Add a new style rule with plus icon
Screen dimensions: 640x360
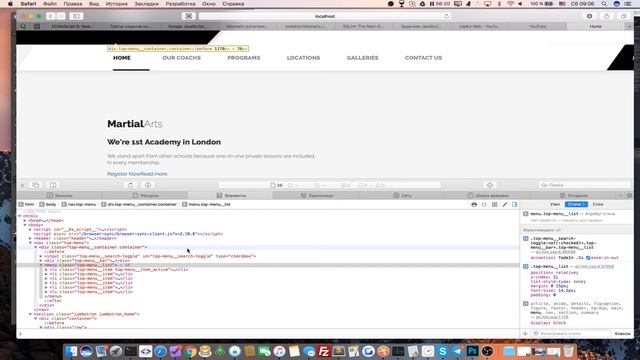[525, 334]
